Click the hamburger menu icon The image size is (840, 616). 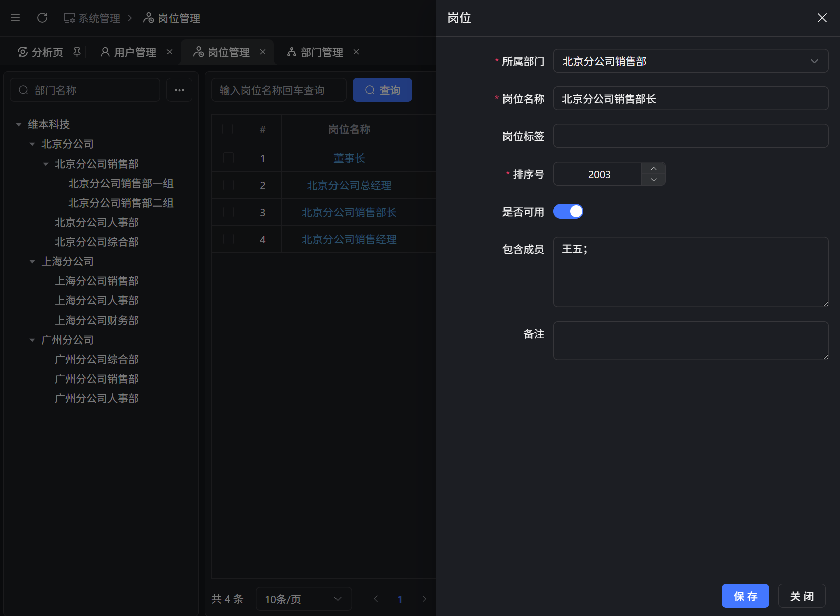click(x=15, y=18)
